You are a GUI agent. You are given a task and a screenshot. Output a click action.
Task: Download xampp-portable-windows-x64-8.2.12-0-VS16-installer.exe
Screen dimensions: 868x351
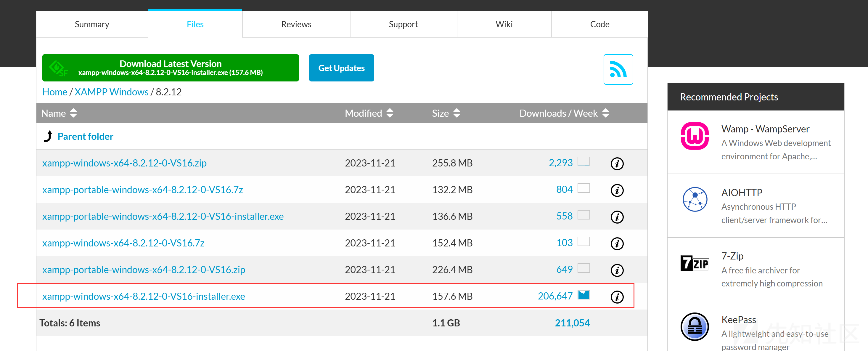[163, 216]
